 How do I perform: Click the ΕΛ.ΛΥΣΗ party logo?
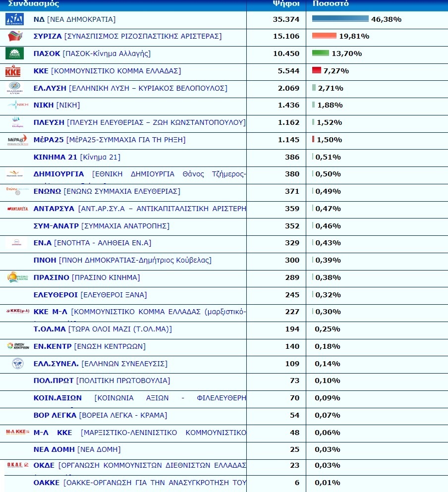coord(14,88)
